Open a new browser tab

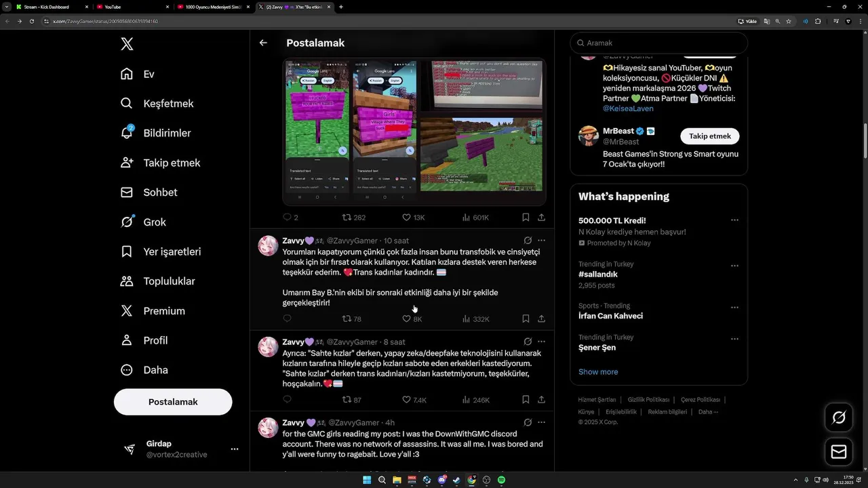click(x=340, y=7)
